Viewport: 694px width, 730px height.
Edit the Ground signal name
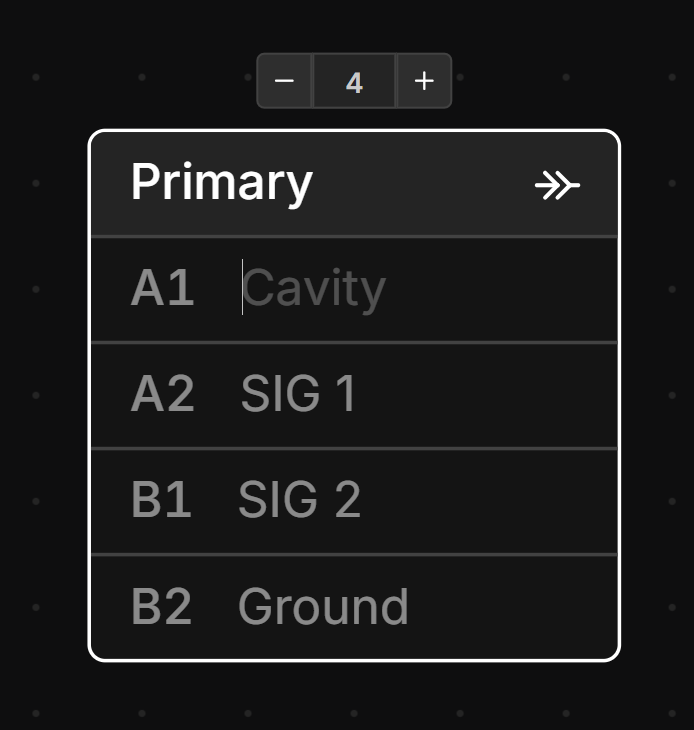(323, 606)
